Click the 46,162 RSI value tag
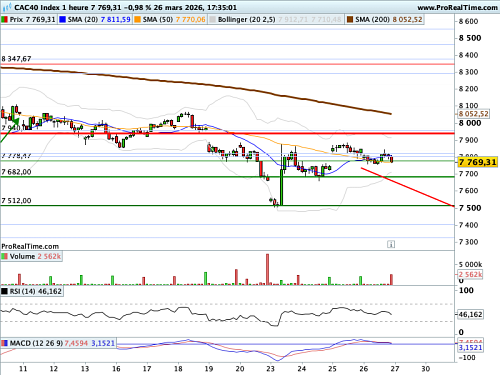Screen dimensions: 500x375 [x=470, y=314]
